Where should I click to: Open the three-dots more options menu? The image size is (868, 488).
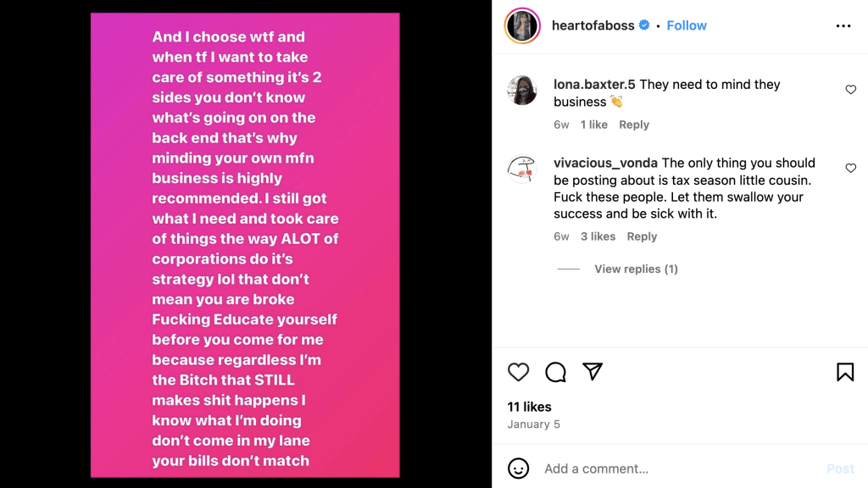[843, 26]
